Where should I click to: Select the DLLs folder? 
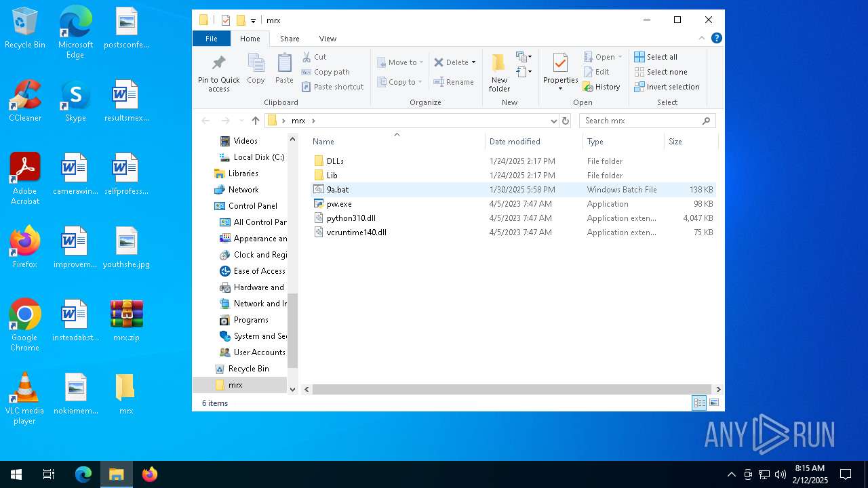coord(513,161)
